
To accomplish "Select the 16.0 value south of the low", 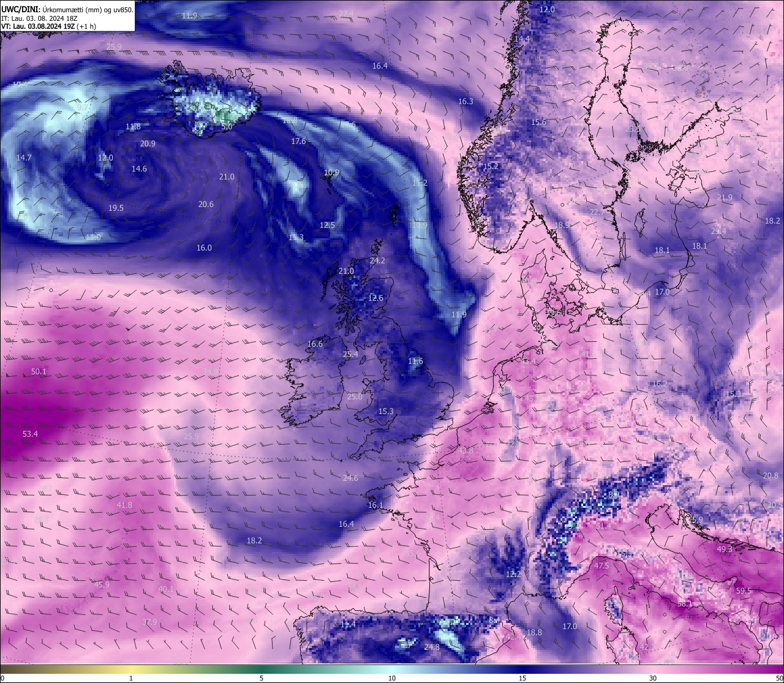I will tap(204, 247).
